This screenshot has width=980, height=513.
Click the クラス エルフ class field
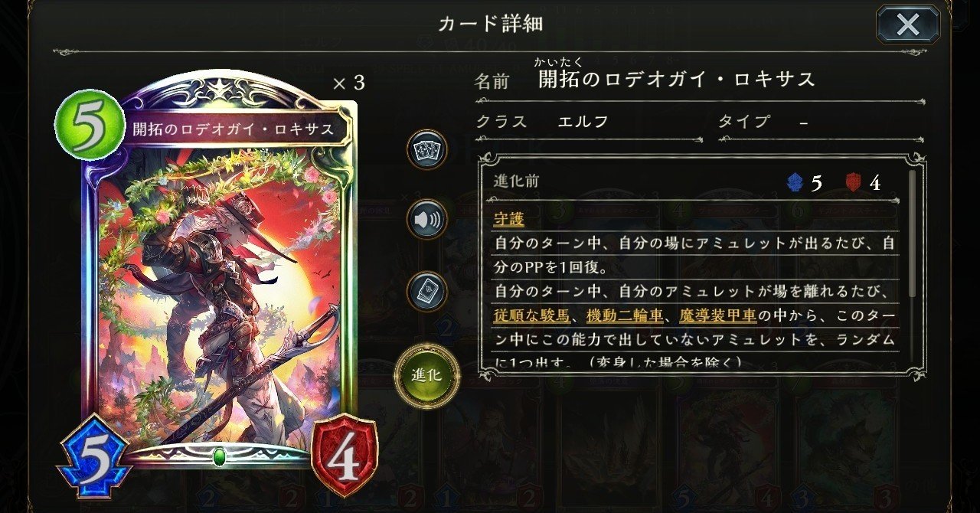[x=588, y=123]
